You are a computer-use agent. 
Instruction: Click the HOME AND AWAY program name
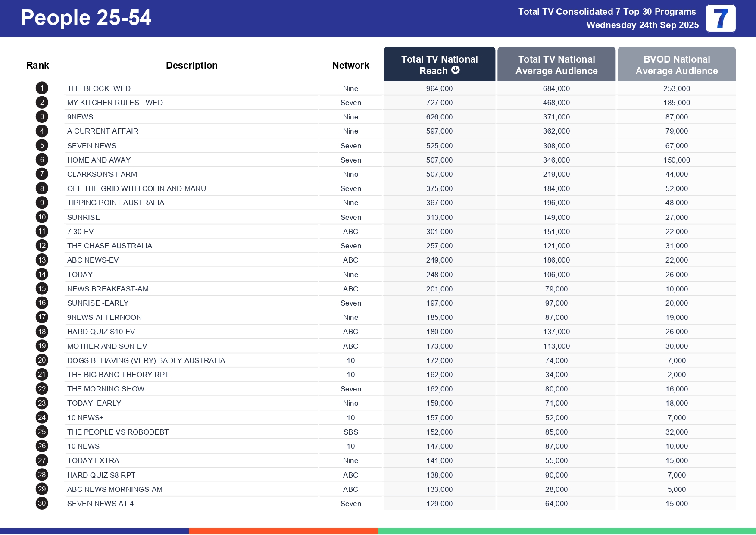click(x=99, y=160)
